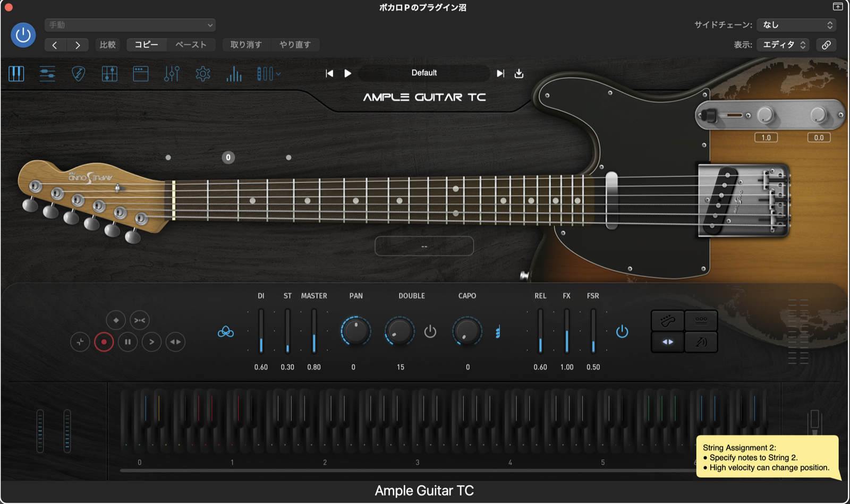The image size is (850, 504).
Task: Click the forward arrow transport button
Action: (x=151, y=342)
